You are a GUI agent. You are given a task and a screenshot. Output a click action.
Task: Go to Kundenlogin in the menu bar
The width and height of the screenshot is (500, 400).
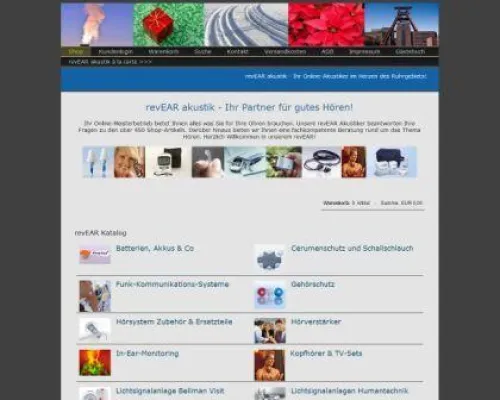(116, 52)
